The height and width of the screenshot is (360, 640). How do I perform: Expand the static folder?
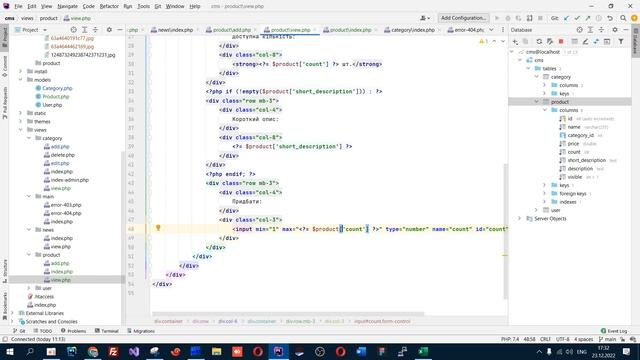(20, 113)
